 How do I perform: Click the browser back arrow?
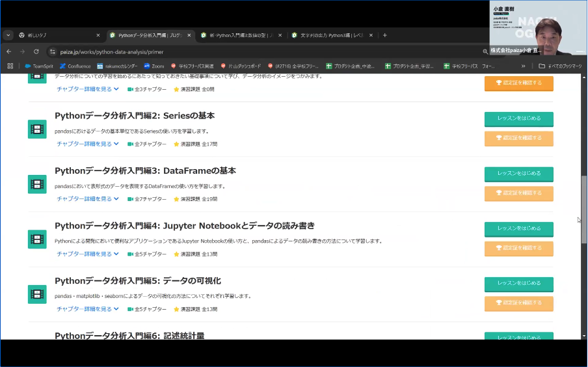tap(9, 52)
